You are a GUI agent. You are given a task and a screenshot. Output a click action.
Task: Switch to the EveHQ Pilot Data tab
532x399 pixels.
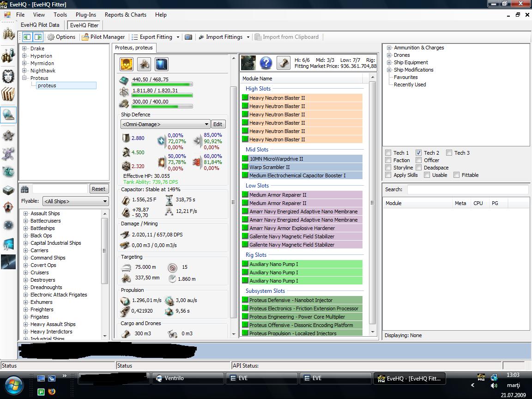point(40,25)
